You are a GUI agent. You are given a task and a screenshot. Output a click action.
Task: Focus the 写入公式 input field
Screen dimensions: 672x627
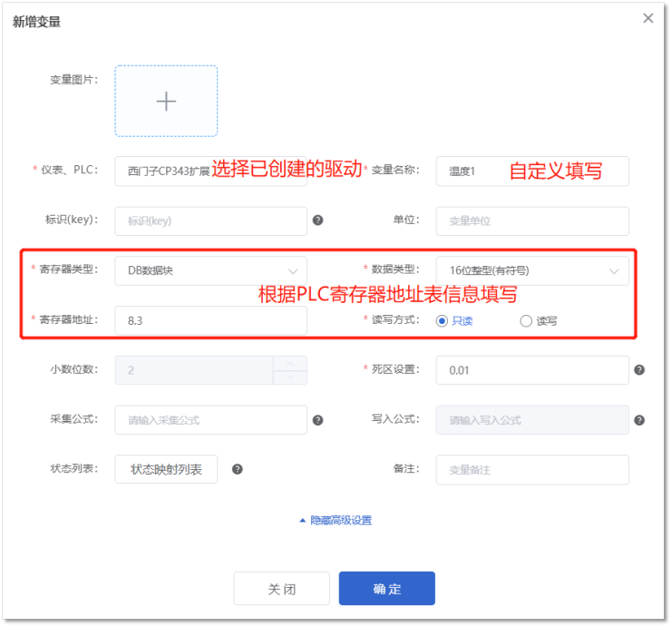(532, 420)
